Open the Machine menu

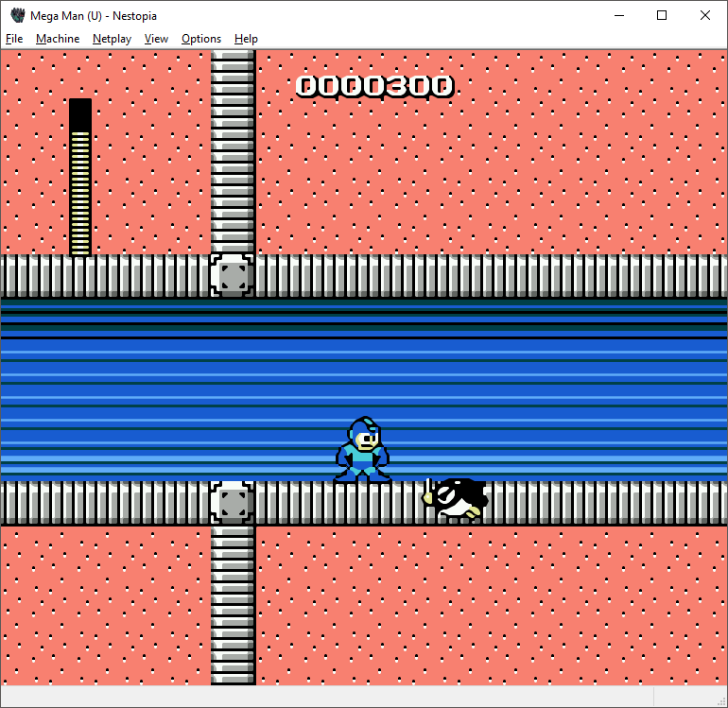point(58,39)
